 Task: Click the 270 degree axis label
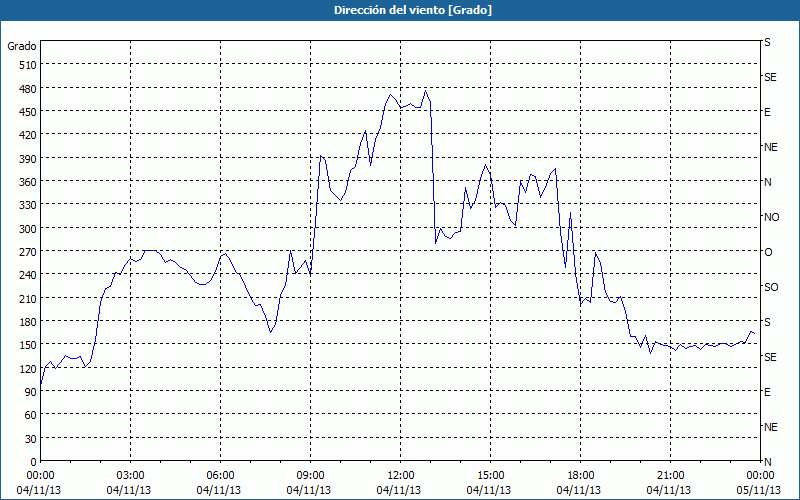(x=28, y=252)
